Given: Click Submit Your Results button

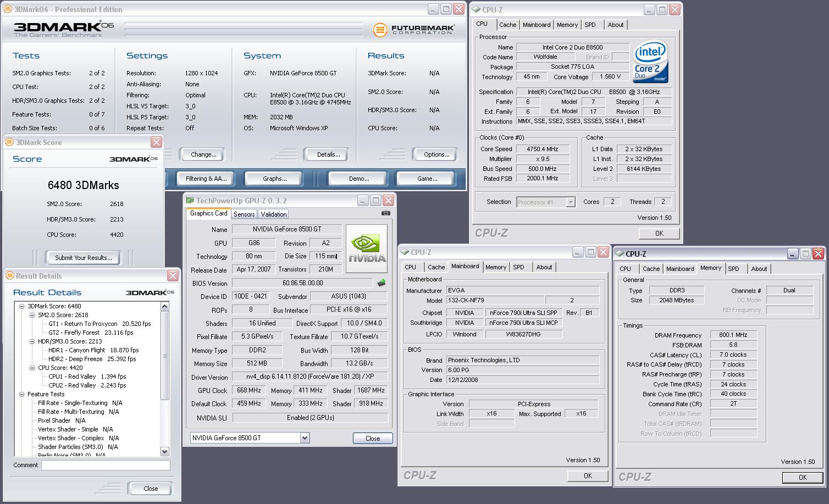Looking at the screenshot, I should [x=84, y=257].
